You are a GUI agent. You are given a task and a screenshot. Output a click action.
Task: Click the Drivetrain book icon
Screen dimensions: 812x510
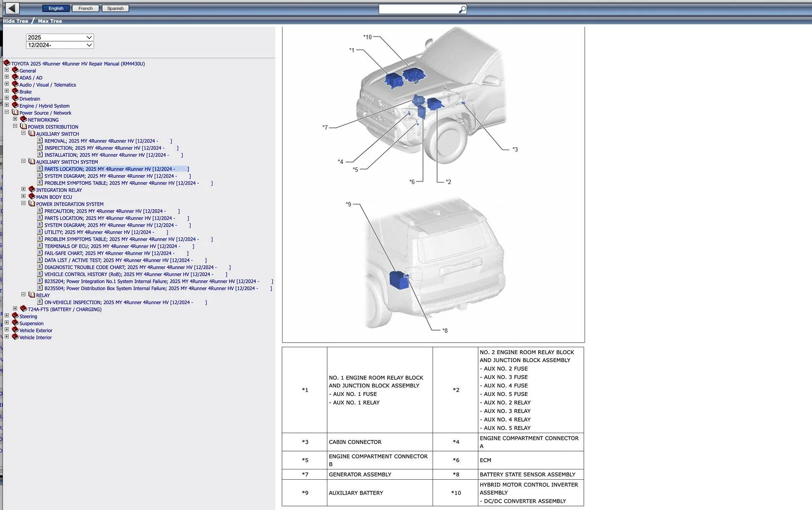tap(15, 98)
